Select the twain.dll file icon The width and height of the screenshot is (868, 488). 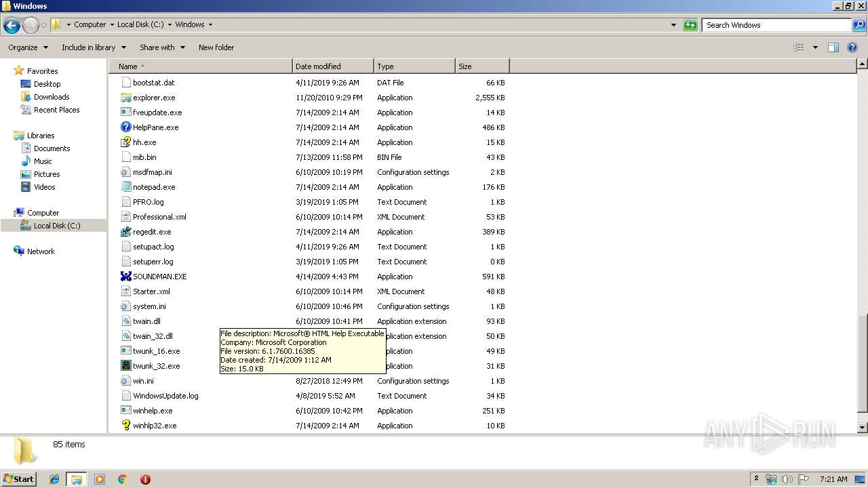125,321
